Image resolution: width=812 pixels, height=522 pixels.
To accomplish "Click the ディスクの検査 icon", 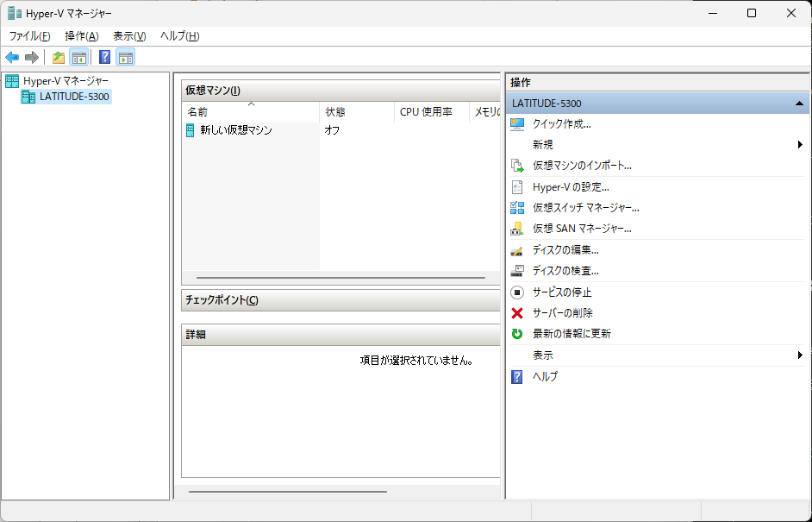I will click(517, 271).
